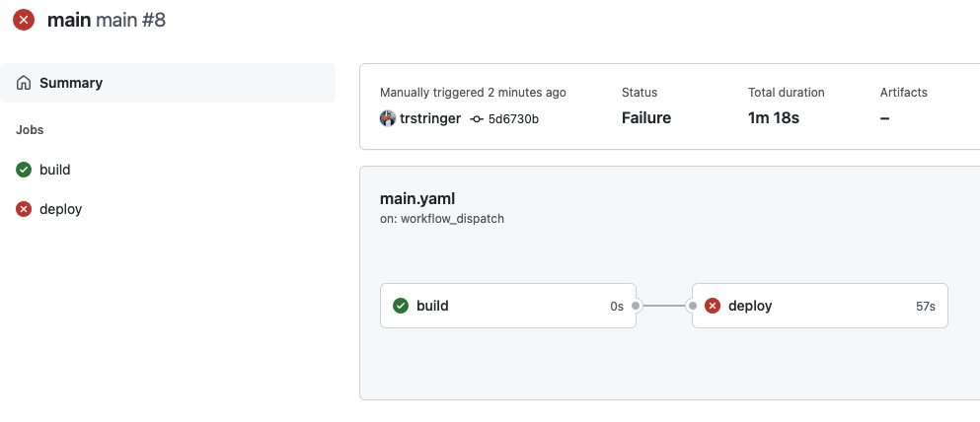Click the red failed icon in the deploy graph node
The height and width of the screenshot is (422, 980).
pos(713,306)
